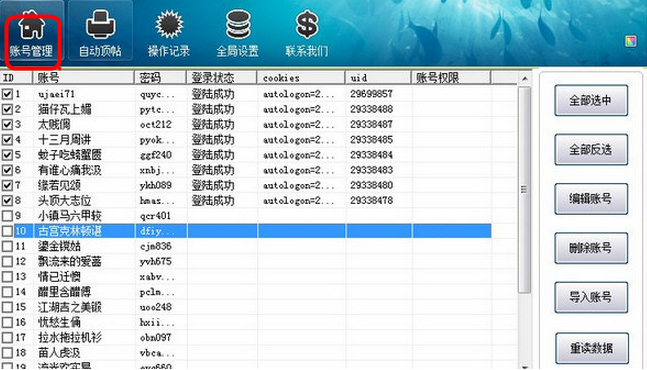The image size is (647, 370).
Task: Uncheck the checkbox for account ujaei71
Action: click(7, 94)
